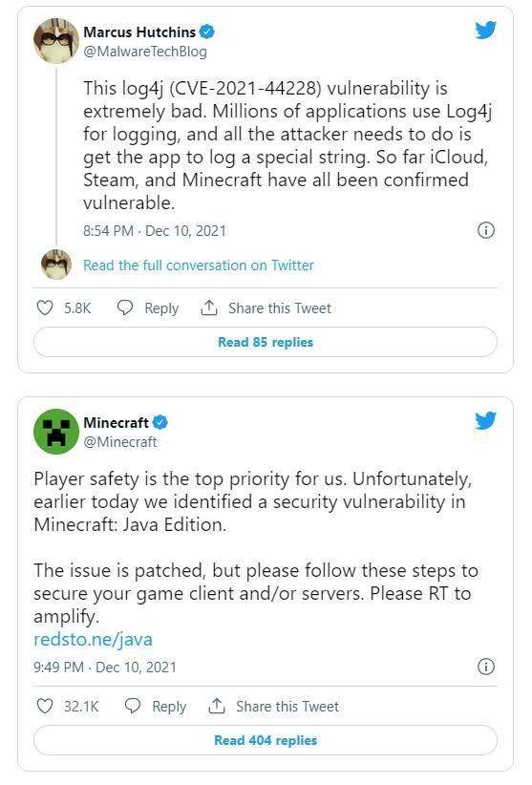The width and height of the screenshot is (532, 785).
Task: Open the 8:54 PM Dec 10 timestamp
Action: click(155, 231)
